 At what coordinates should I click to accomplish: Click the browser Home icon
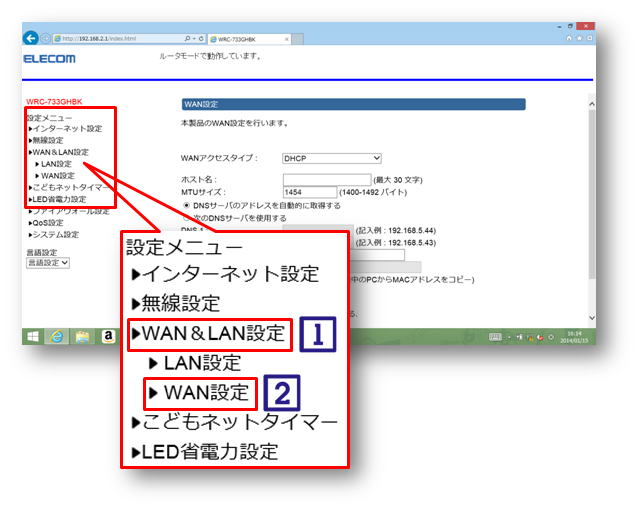coord(569,38)
